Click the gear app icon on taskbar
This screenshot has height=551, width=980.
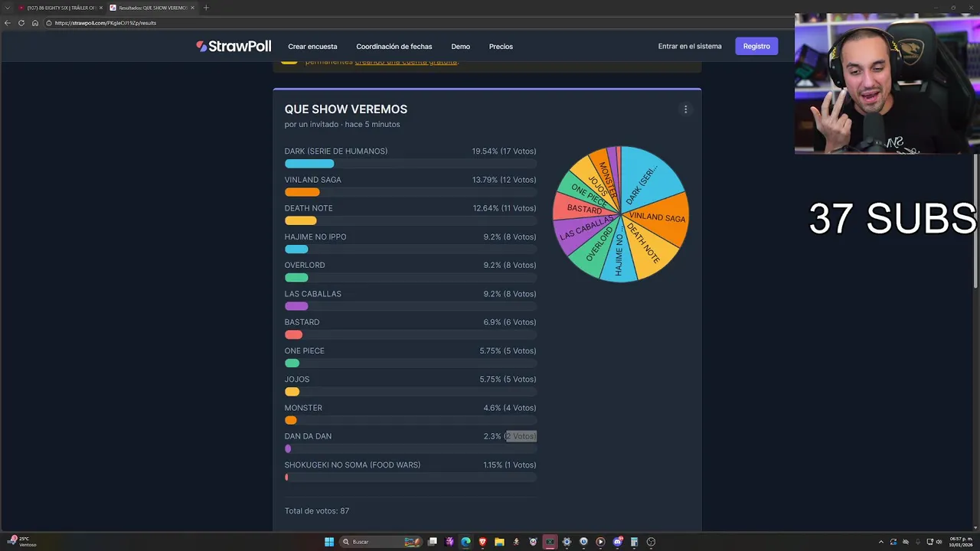tap(567, 542)
